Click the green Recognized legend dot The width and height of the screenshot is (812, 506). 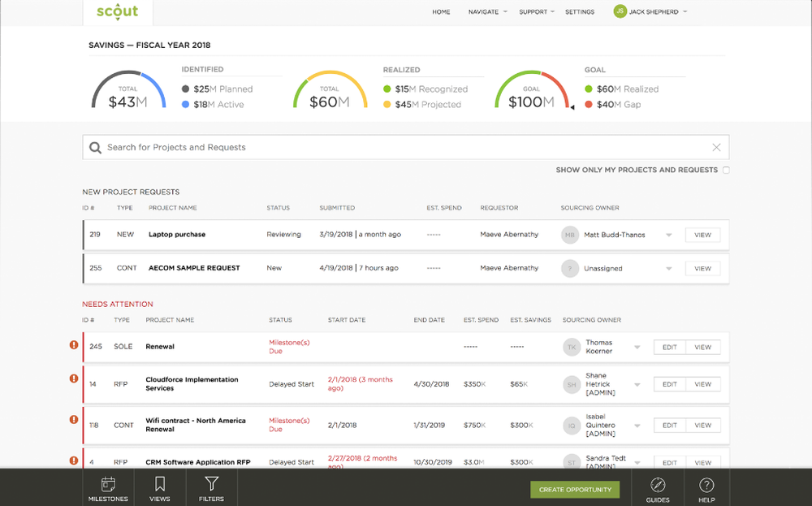[387, 89]
